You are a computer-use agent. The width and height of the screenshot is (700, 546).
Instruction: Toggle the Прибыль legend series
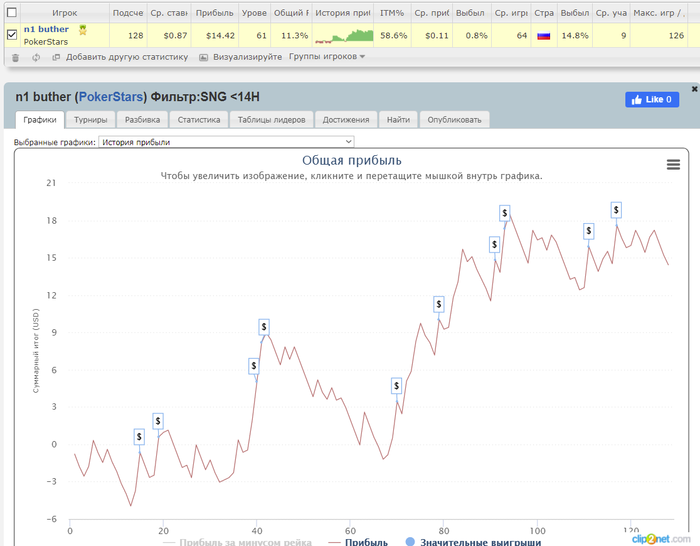pyautogui.click(x=358, y=542)
